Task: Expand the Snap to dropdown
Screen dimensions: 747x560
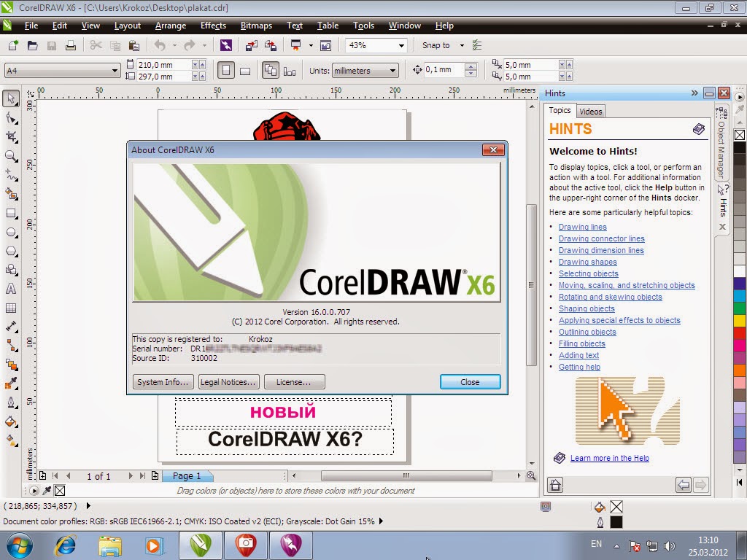Action: pos(462,45)
